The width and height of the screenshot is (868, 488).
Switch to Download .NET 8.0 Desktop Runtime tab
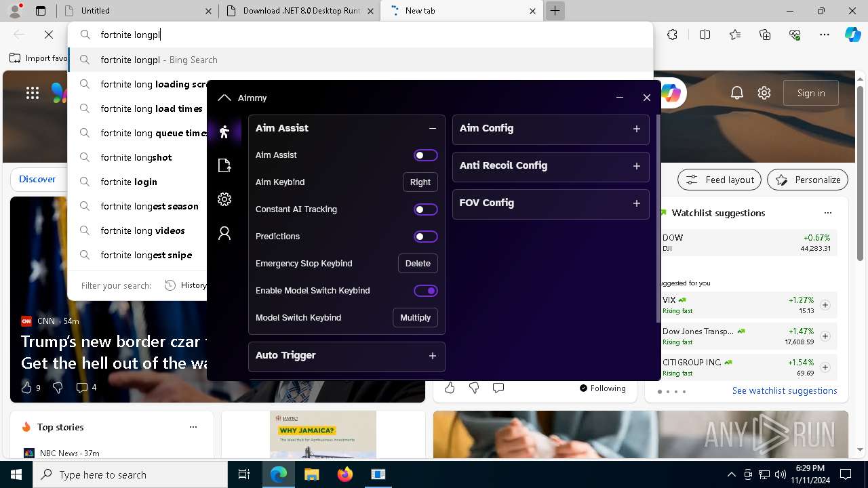click(298, 11)
